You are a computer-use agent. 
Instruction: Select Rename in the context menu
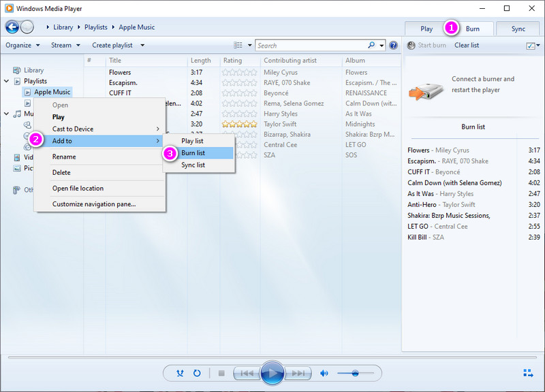pyautogui.click(x=99, y=157)
